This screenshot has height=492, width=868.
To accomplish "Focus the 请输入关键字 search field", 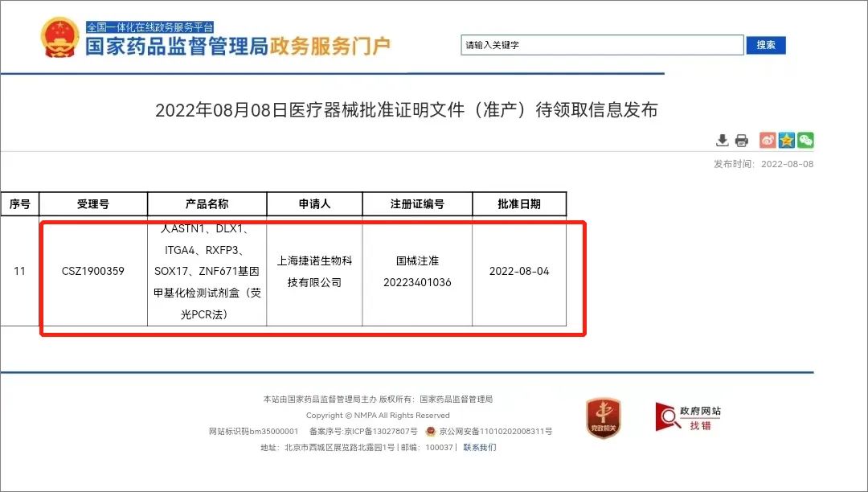I will pyautogui.click(x=602, y=45).
